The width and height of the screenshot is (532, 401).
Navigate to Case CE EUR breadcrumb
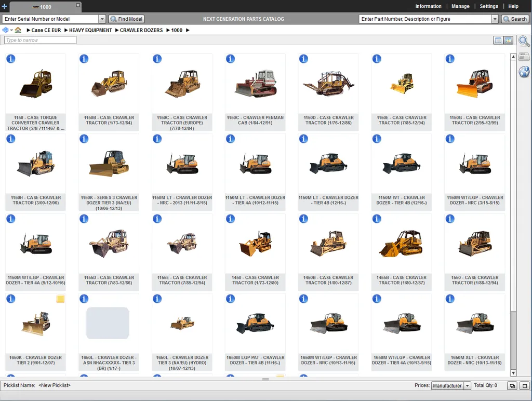coord(46,30)
